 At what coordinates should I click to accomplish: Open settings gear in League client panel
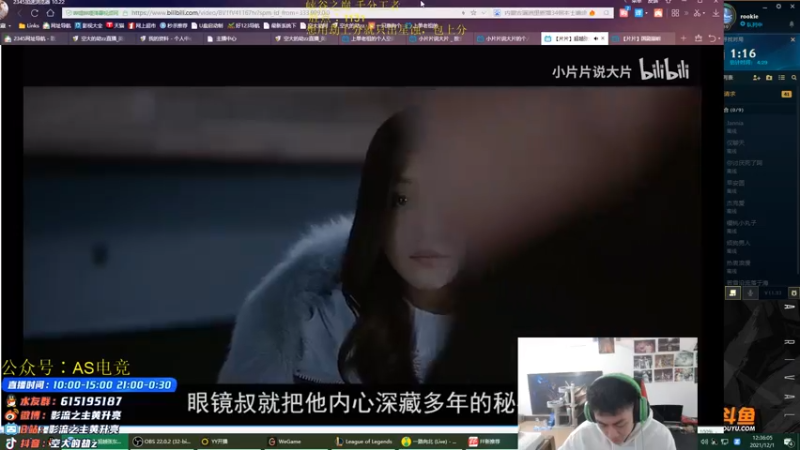tap(779, 6)
